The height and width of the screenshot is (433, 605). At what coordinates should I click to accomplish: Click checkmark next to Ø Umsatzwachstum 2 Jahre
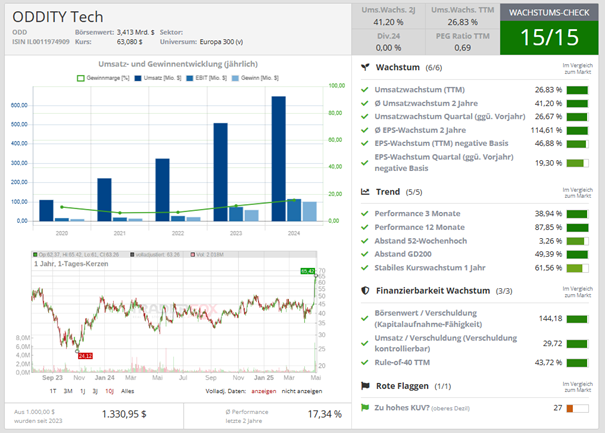coord(365,103)
